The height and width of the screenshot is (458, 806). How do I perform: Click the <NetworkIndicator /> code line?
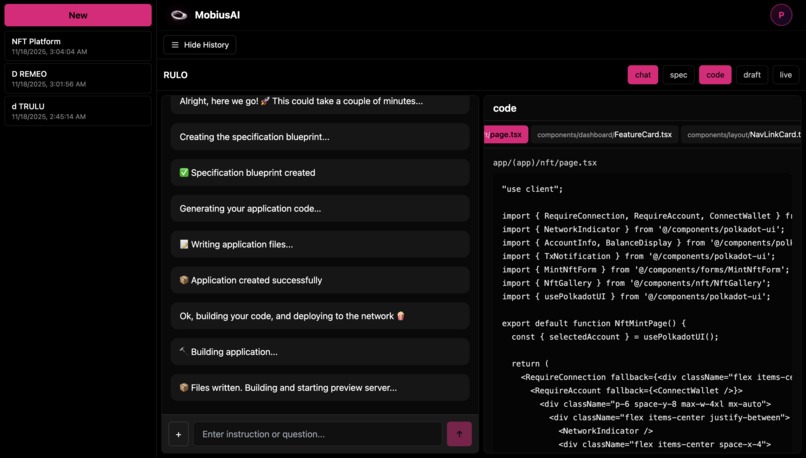tap(606, 431)
